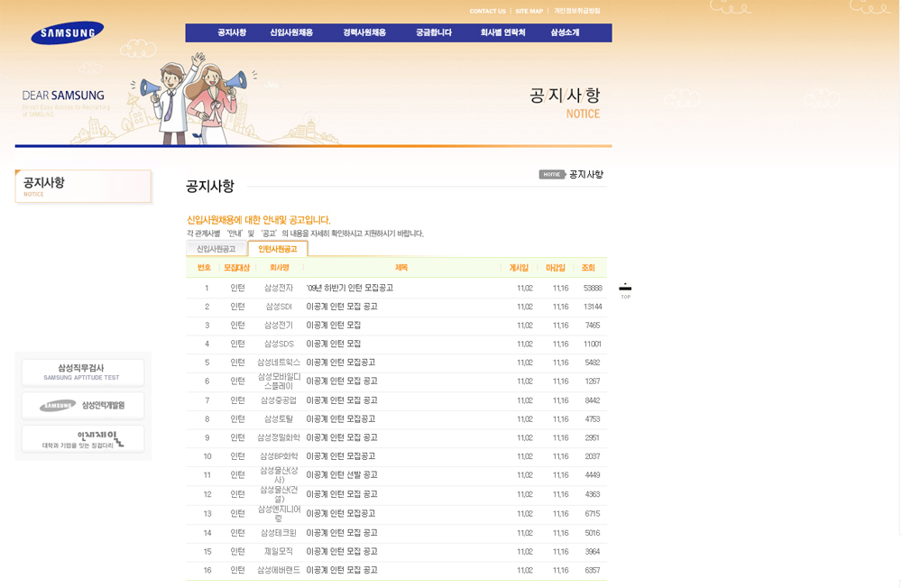The image size is (902, 588).
Task: Open the 공지사항 top menu item
Action: pos(232,32)
